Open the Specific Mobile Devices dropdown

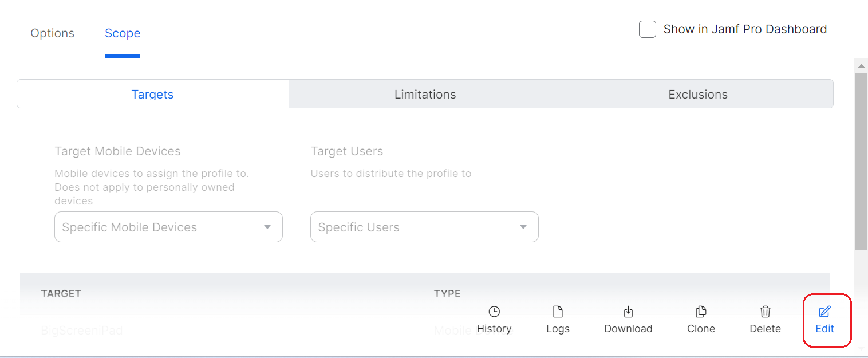tap(168, 227)
